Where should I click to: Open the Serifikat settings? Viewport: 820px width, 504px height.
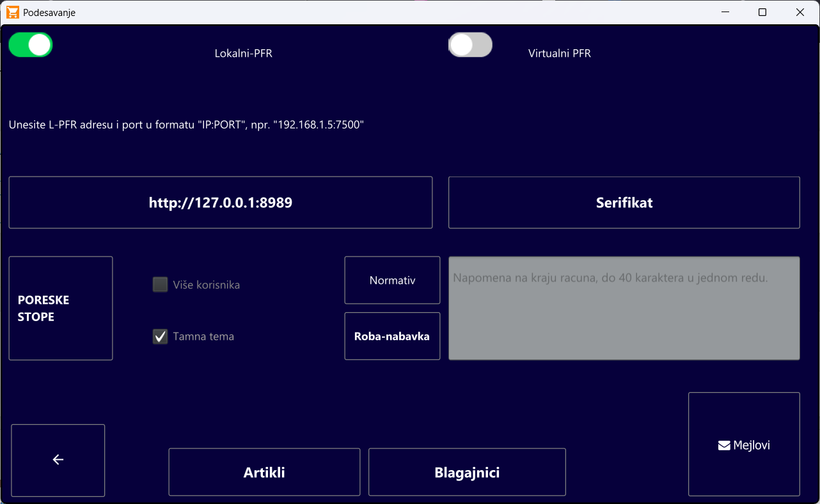[x=624, y=203]
